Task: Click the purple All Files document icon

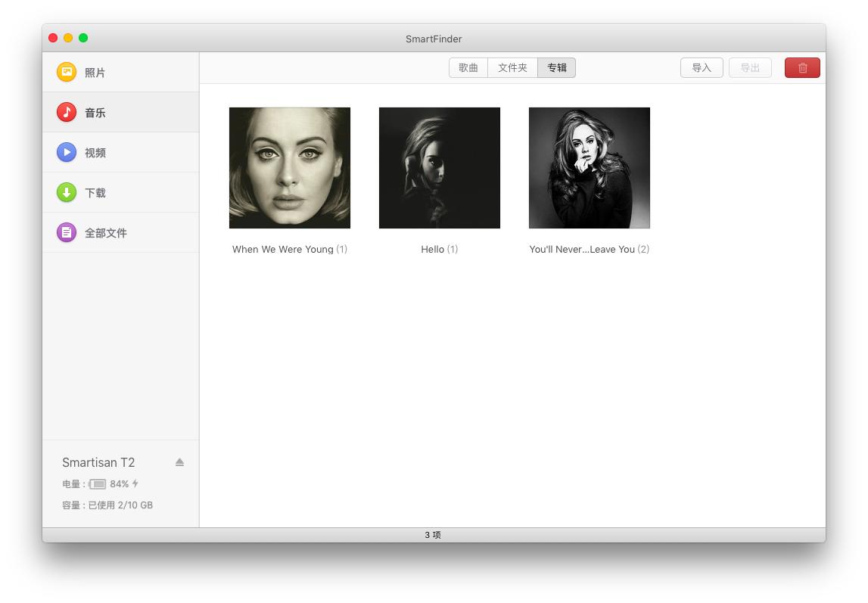Action: pyautogui.click(x=67, y=232)
